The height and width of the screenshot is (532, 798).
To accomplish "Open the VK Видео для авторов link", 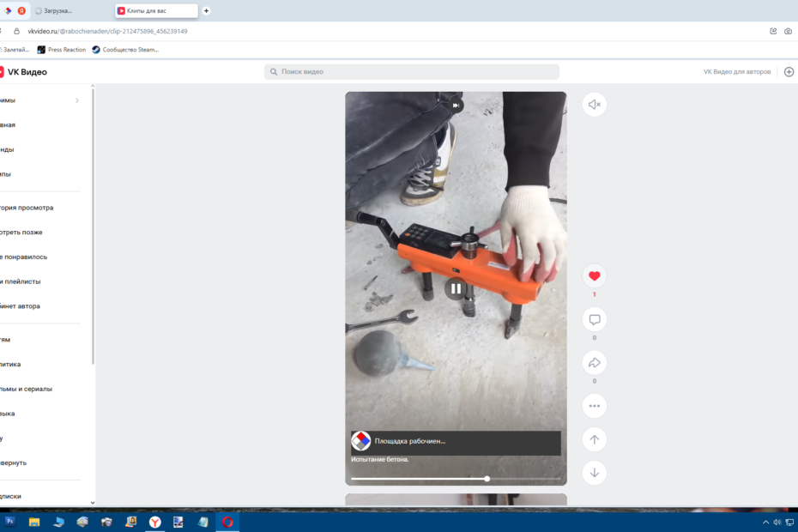I will [x=736, y=71].
